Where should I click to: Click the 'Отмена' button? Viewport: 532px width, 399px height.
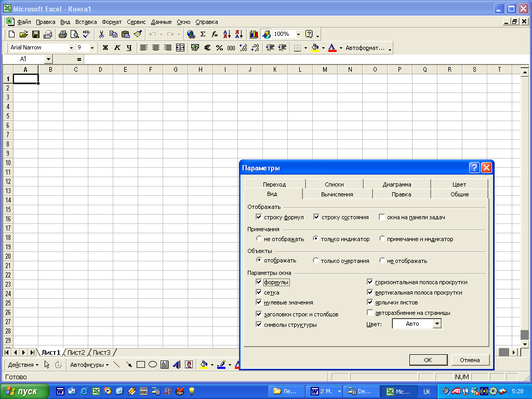[x=470, y=360]
